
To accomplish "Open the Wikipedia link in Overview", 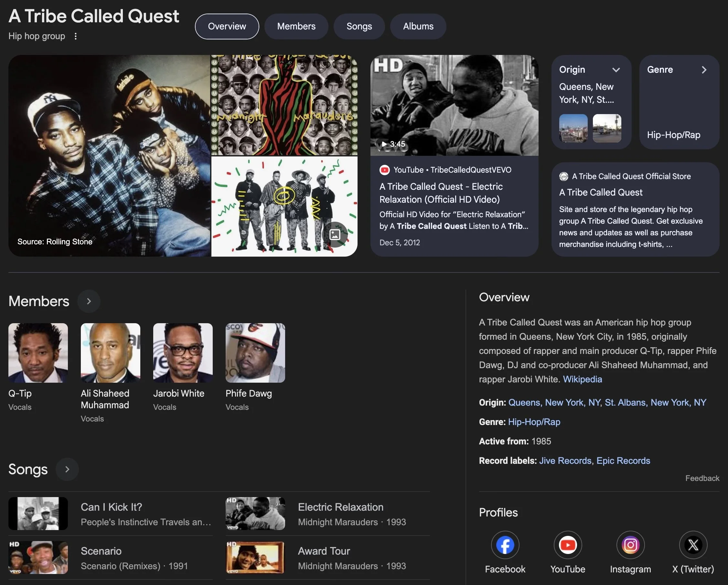I will (582, 379).
